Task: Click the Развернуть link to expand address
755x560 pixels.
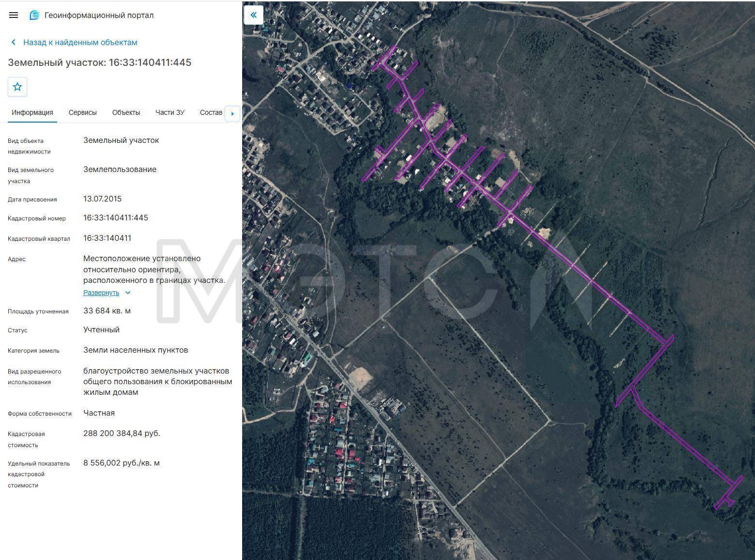Action: click(x=101, y=293)
